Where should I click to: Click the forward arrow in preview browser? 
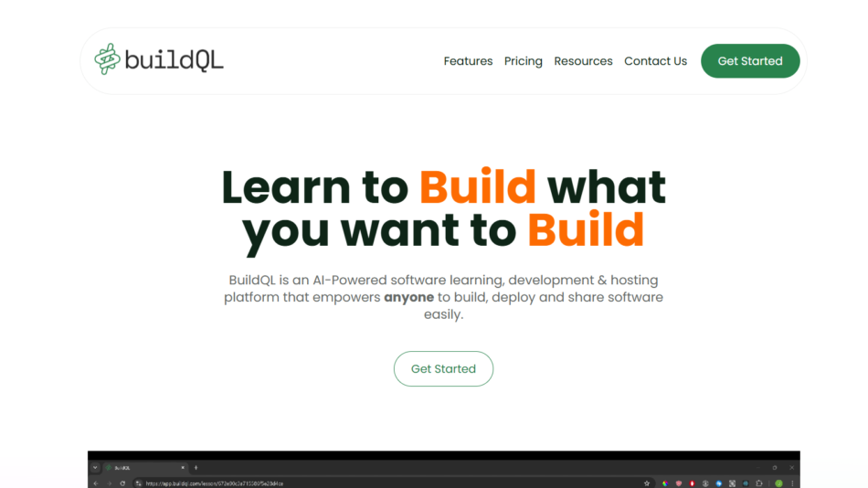pos(109,483)
